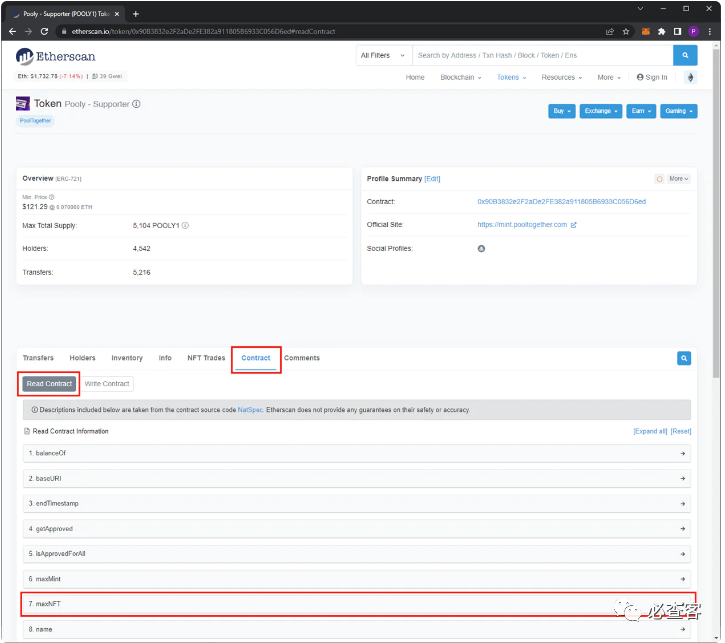Expand the endTimestamp function row
The height and width of the screenshot is (643, 725).
356,503
